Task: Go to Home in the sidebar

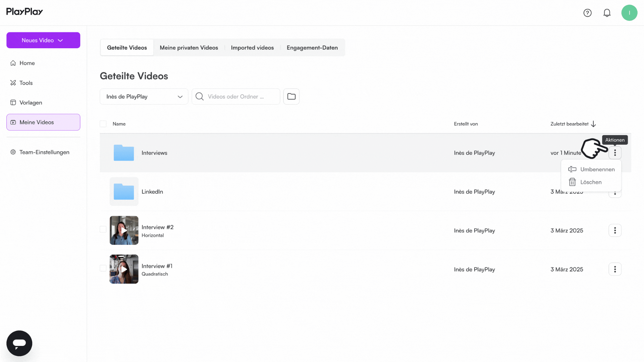Action: coord(43,63)
